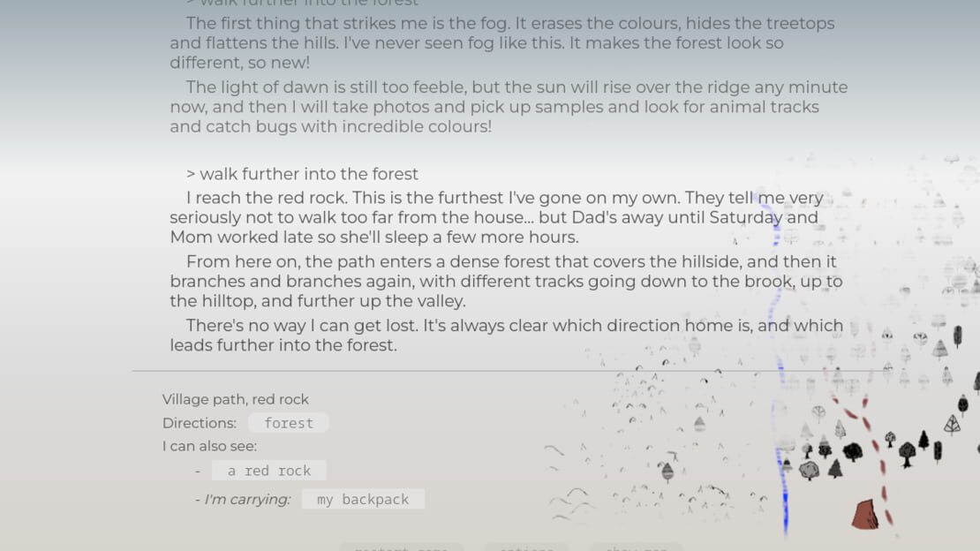Click the outlined triangular tree on the map

coord(952,425)
